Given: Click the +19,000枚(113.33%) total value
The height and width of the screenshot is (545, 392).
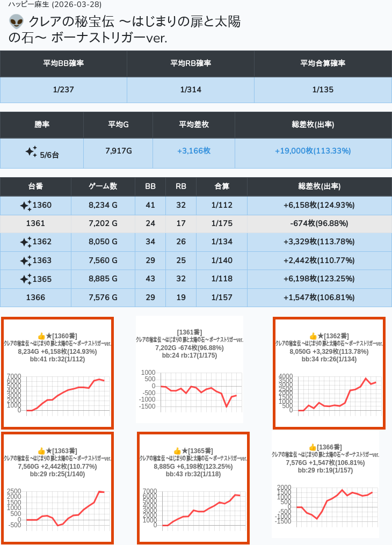Looking at the screenshot, I should [x=313, y=151].
